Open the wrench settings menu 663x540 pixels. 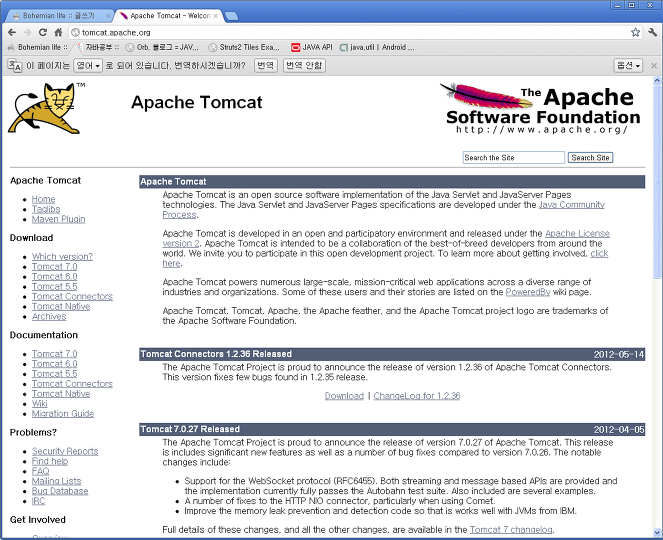tap(652, 33)
